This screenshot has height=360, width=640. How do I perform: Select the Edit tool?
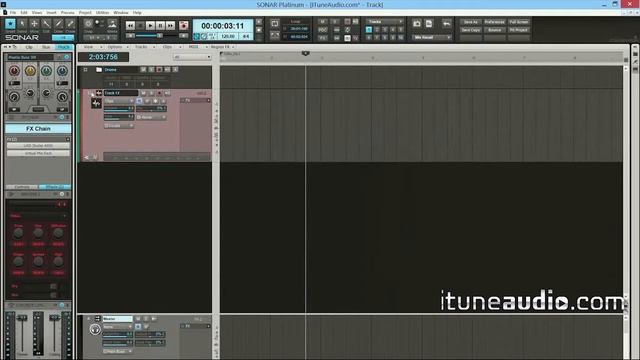coord(46,24)
